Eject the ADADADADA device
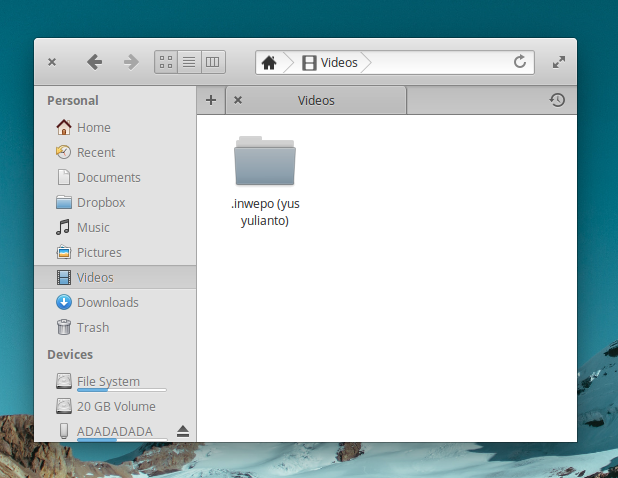The image size is (618, 478). [183, 431]
